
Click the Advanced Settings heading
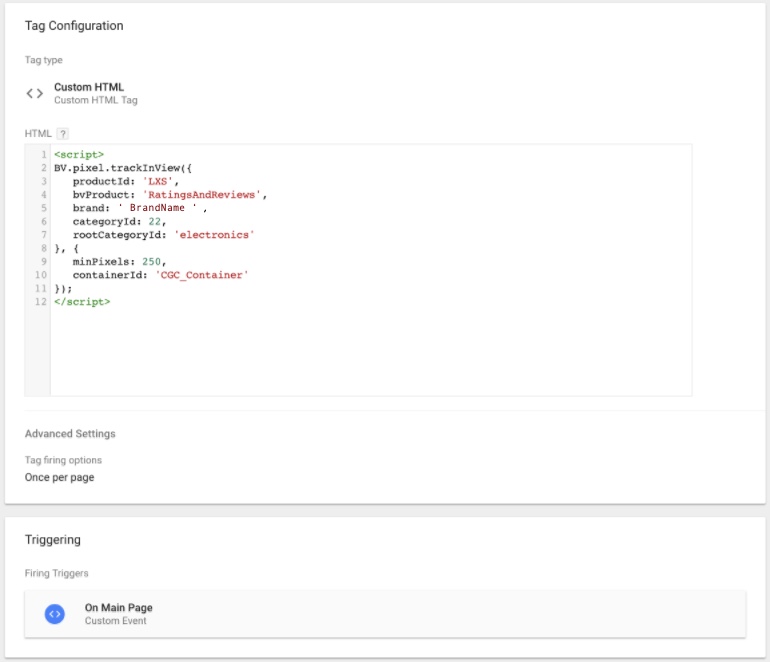coord(70,434)
